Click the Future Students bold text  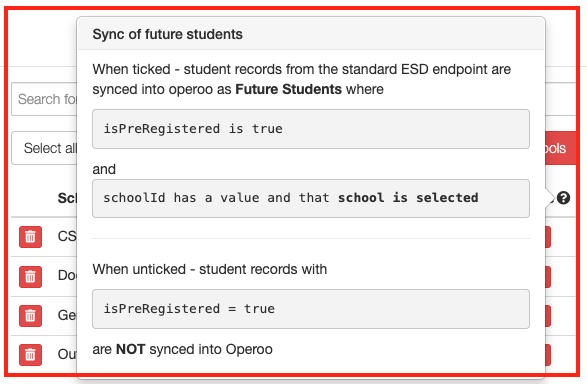[x=288, y=89]
